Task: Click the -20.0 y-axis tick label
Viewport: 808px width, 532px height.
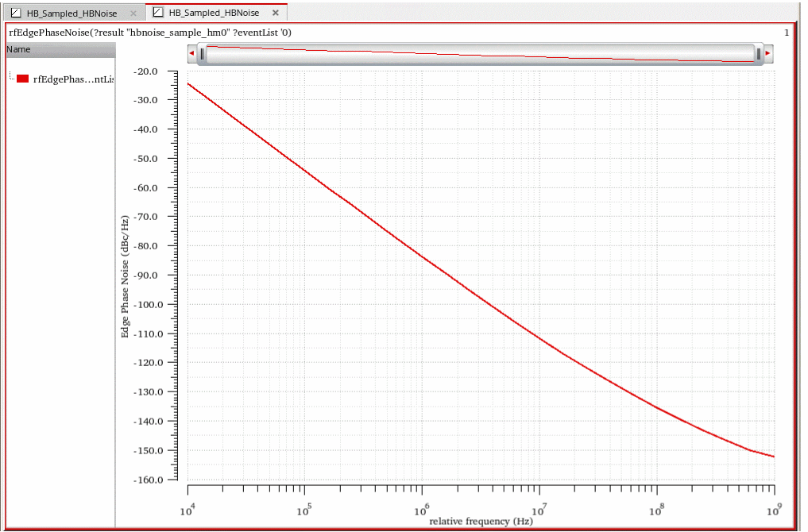Action: [145, 71]
